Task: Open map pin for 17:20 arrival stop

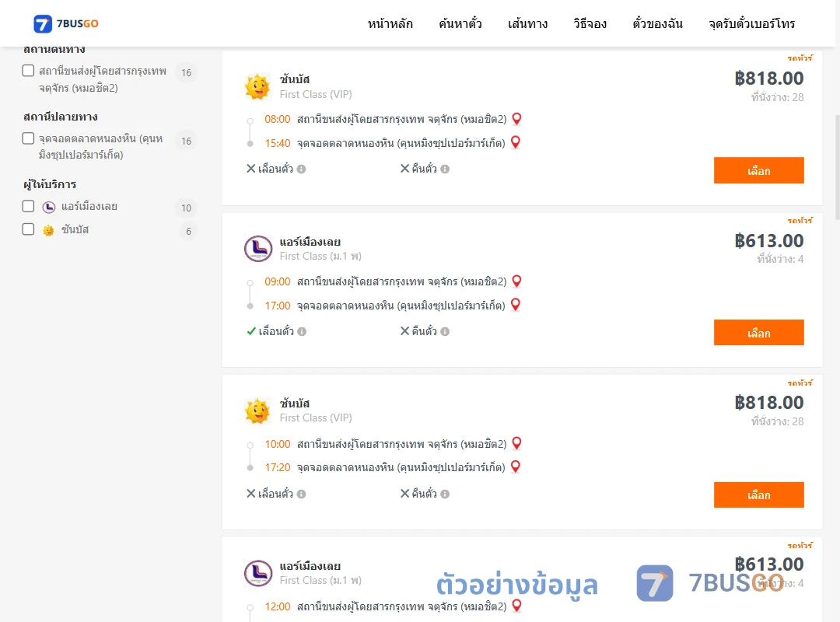Action: (516, 466)
